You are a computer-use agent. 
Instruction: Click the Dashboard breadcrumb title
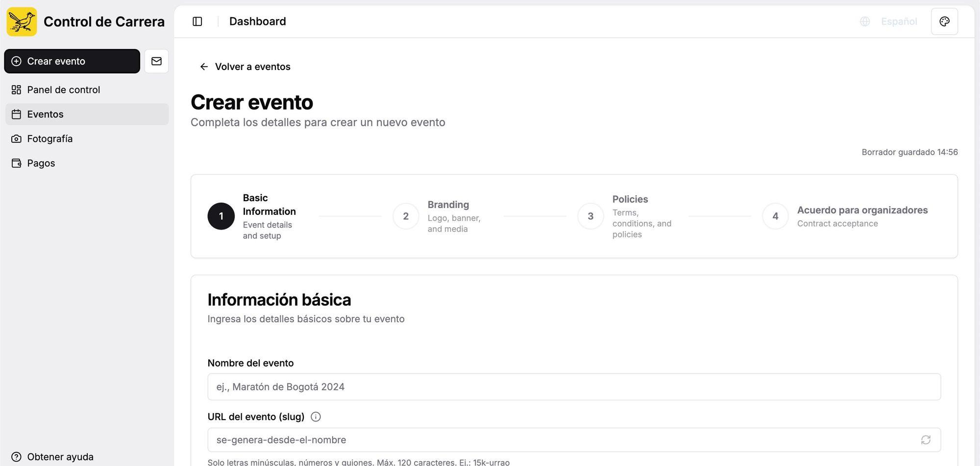(x=258, y=22)
